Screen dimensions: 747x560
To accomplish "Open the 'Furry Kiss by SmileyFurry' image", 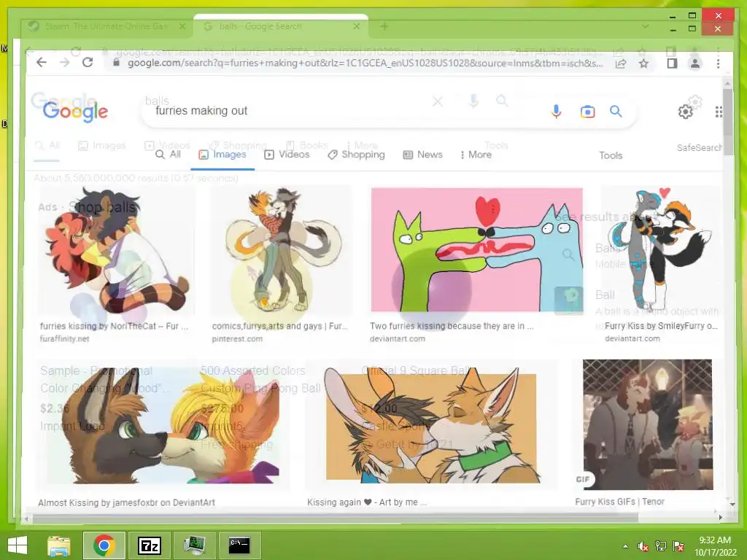I will (x=660, y=251).
